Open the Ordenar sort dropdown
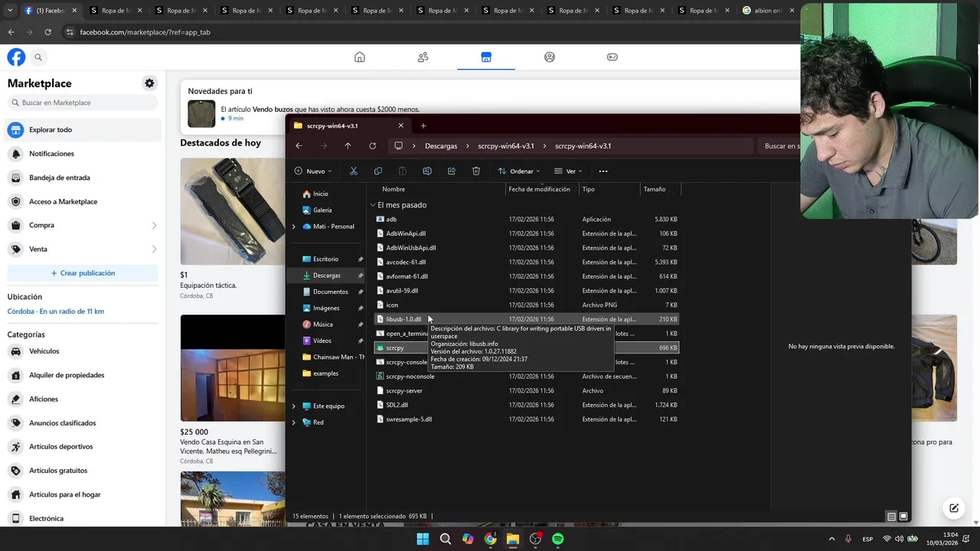The height and width of the screenshot is (551, 980). click(x=519, y=171)
